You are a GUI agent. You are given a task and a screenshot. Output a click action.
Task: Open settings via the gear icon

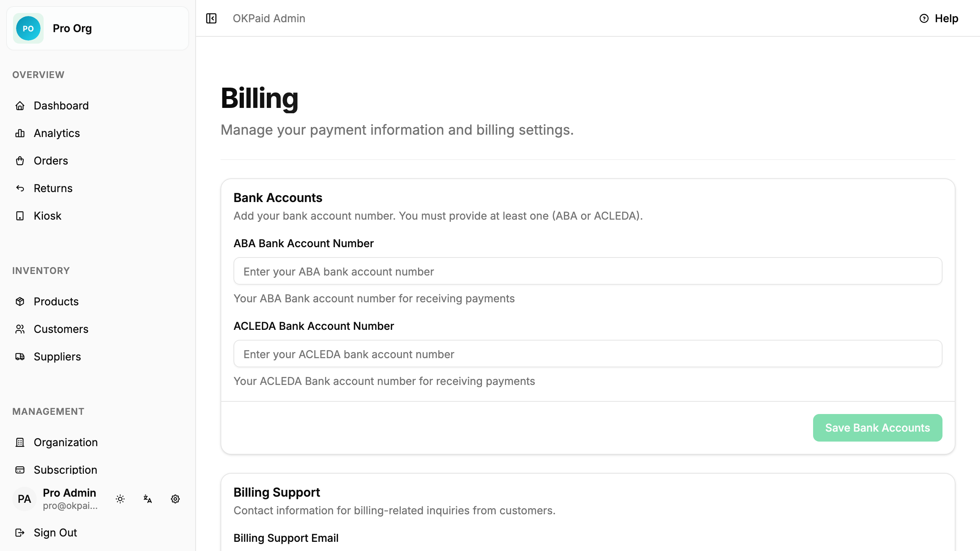pyautogui.click(x=175, y=499)
